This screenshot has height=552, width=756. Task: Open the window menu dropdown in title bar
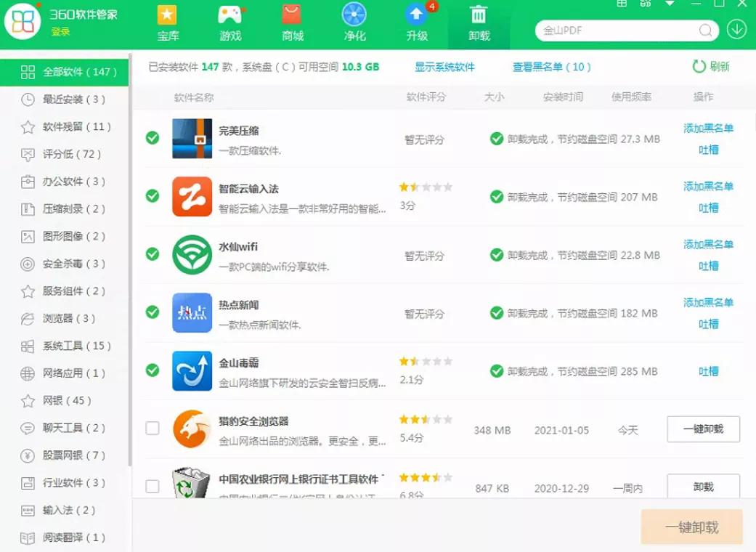point(670,4)
